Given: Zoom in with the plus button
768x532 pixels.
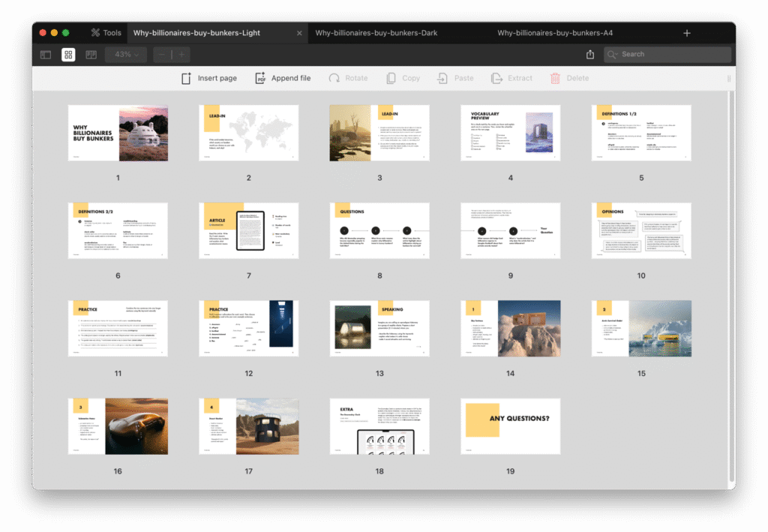Looking at the screenshot, I should (181, 55).
